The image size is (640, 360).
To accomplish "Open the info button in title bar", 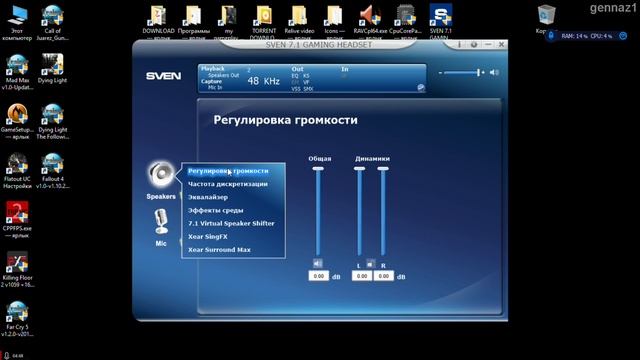I will (459, 44).
